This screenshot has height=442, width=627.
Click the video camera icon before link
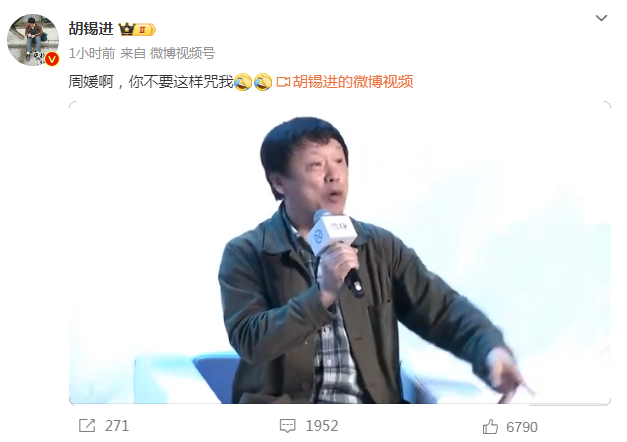pos(283,82)
